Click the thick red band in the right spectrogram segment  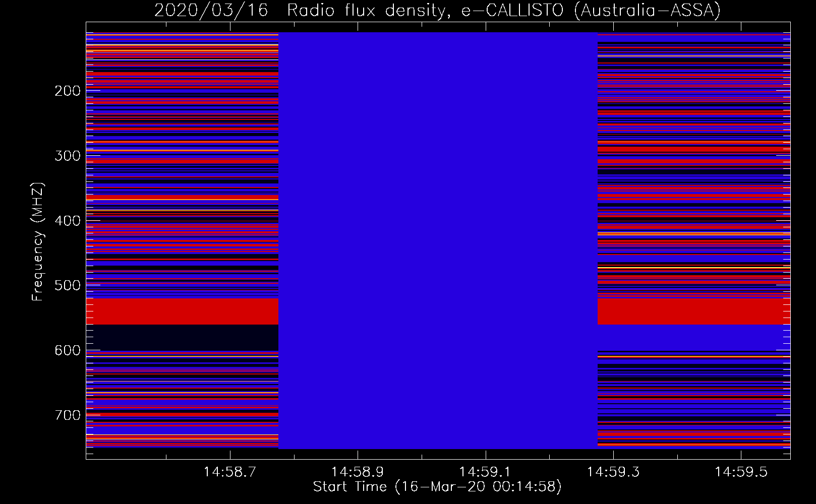(694, 311)
